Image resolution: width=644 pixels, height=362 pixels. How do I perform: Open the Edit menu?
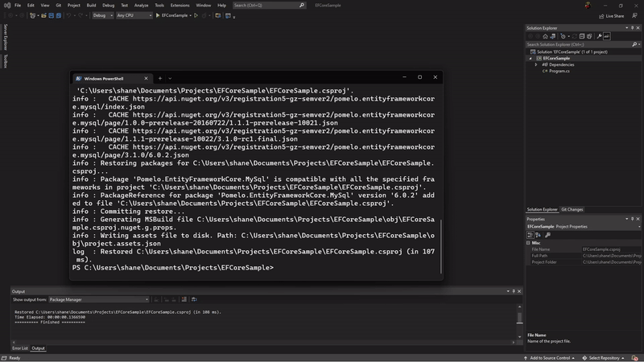[x=31, y=6]
